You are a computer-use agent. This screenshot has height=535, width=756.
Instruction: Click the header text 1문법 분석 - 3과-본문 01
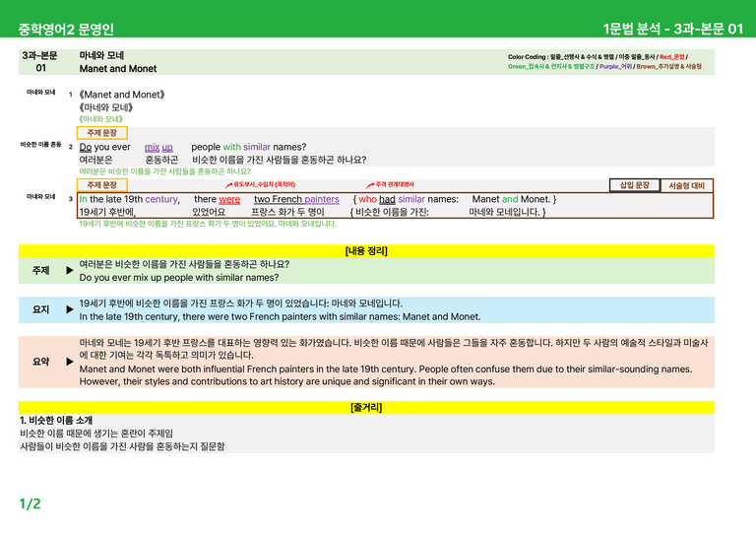coord(673,29)
